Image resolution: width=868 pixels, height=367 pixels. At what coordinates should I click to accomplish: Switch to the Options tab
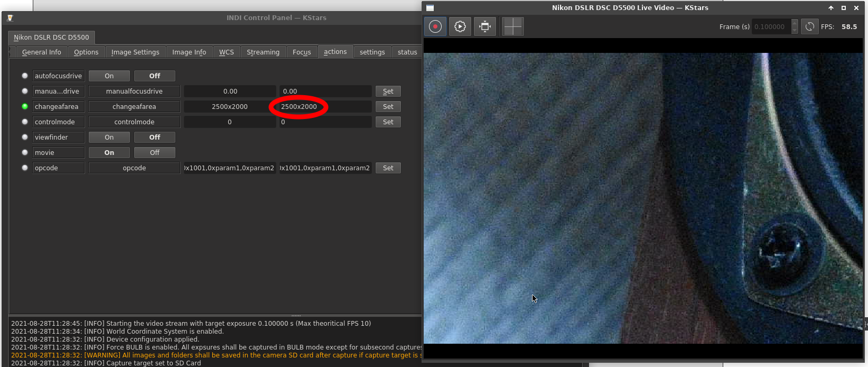[86, 52]
